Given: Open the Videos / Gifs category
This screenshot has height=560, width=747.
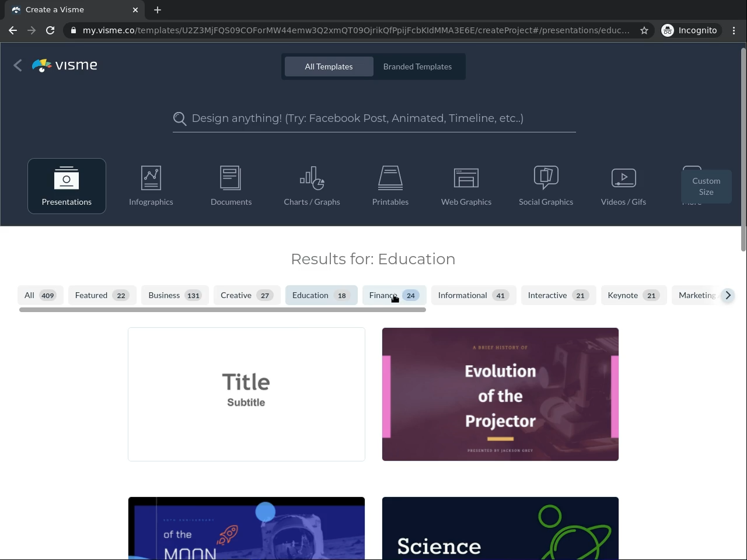Looking at the screenshot, I should click(x=623, y=186).
